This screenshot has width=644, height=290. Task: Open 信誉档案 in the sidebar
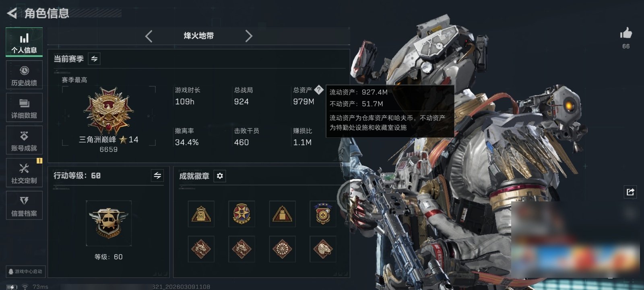tap(24, 205)
